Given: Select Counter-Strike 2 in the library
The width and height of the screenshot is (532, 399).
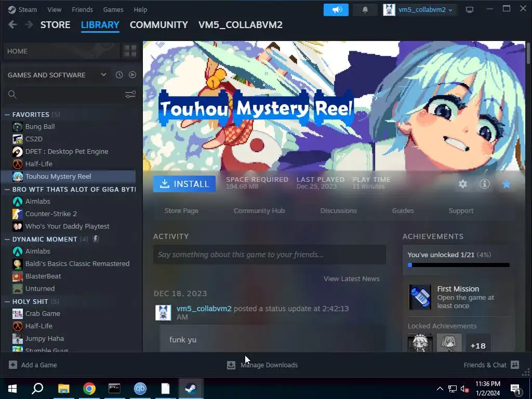Looking at the screenshot, I should 51,214.
